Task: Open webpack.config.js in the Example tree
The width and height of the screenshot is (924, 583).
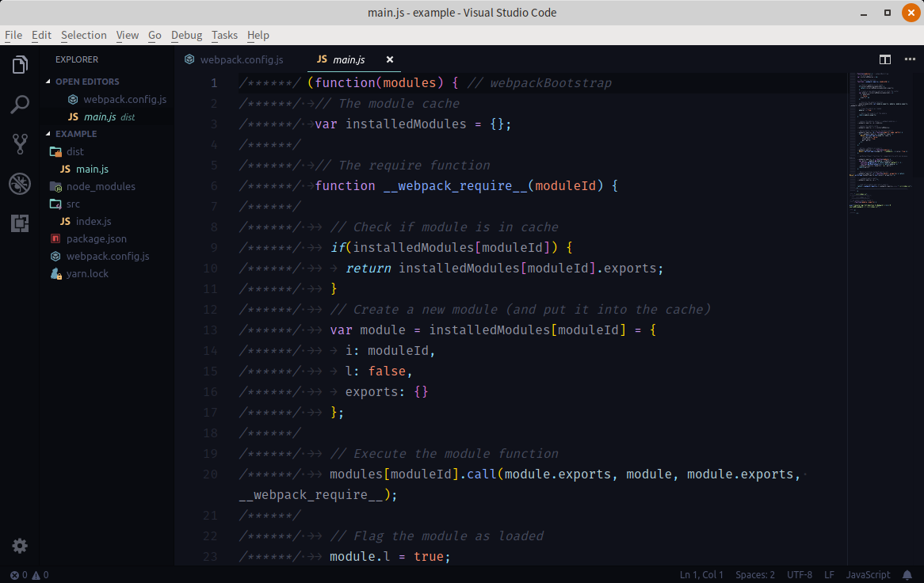Action: [x=108, y=256]
